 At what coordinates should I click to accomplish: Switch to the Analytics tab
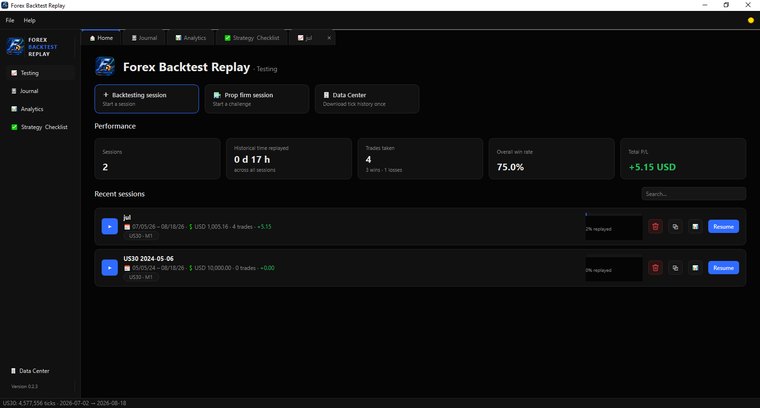[x=190, y=38]
